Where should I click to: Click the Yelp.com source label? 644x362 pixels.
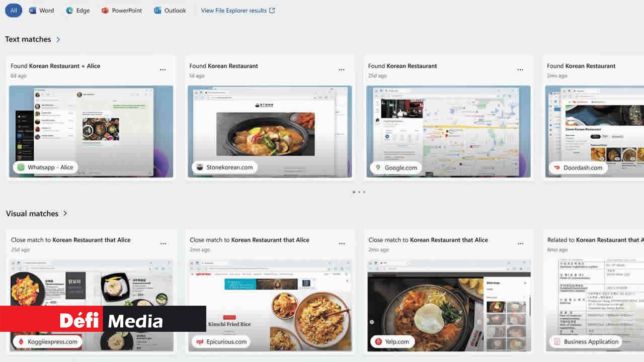coord(391,341)
